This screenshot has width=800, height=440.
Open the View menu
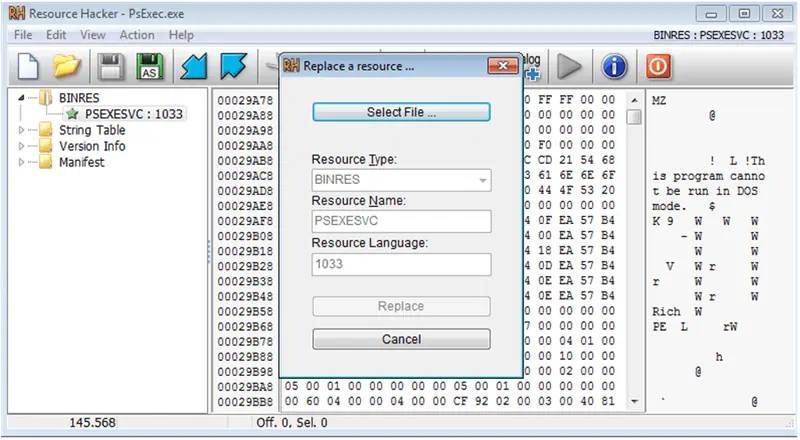coord(93,35)
